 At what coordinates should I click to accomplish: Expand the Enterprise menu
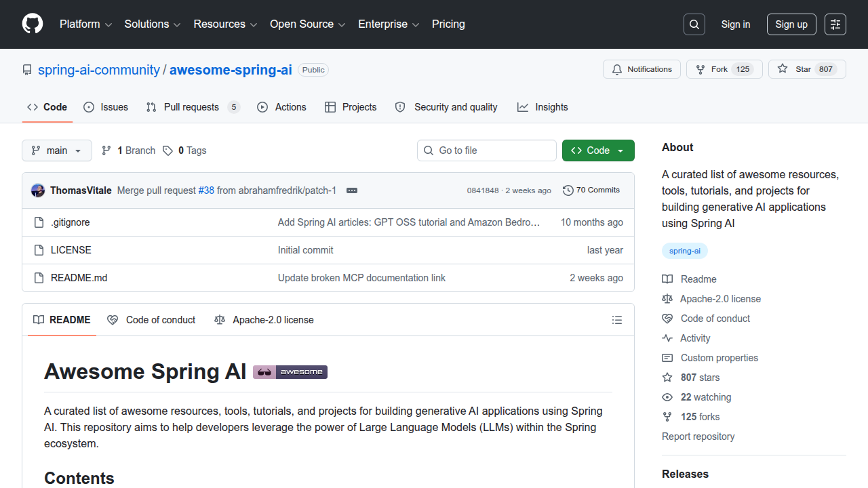coord(389,24)
